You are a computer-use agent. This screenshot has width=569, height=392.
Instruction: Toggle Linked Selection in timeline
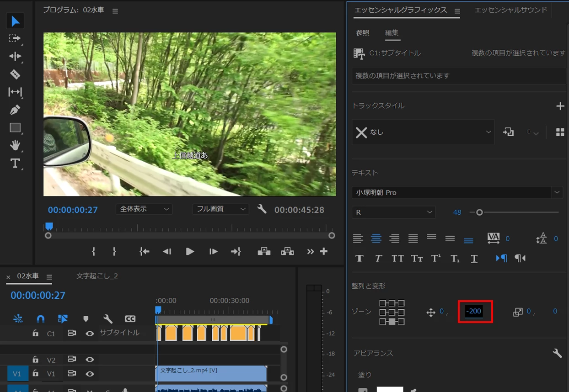tap(63, 318)
